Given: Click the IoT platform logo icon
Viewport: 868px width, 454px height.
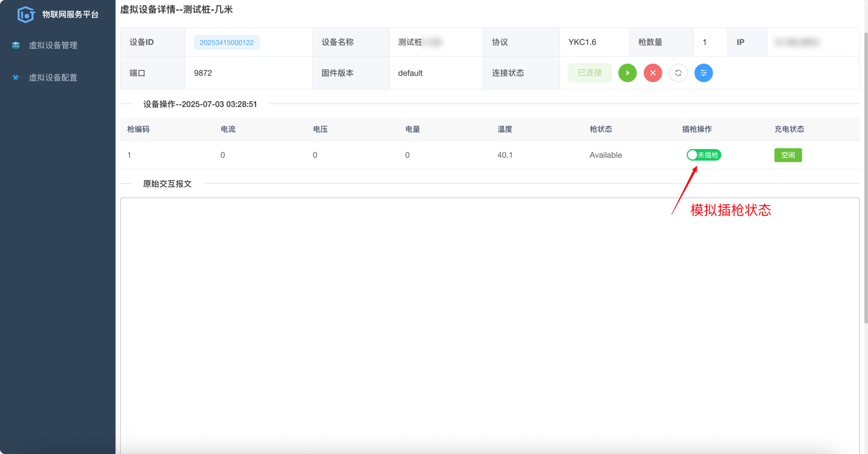Looking at the screenshot, I should (x=26, y=14).
